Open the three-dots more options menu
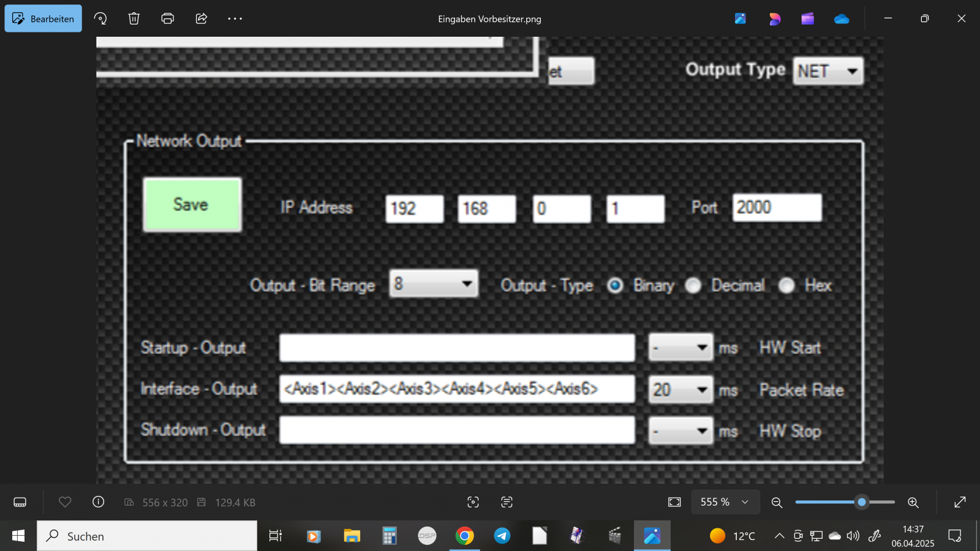980x551 pixels. pos(235,18)
